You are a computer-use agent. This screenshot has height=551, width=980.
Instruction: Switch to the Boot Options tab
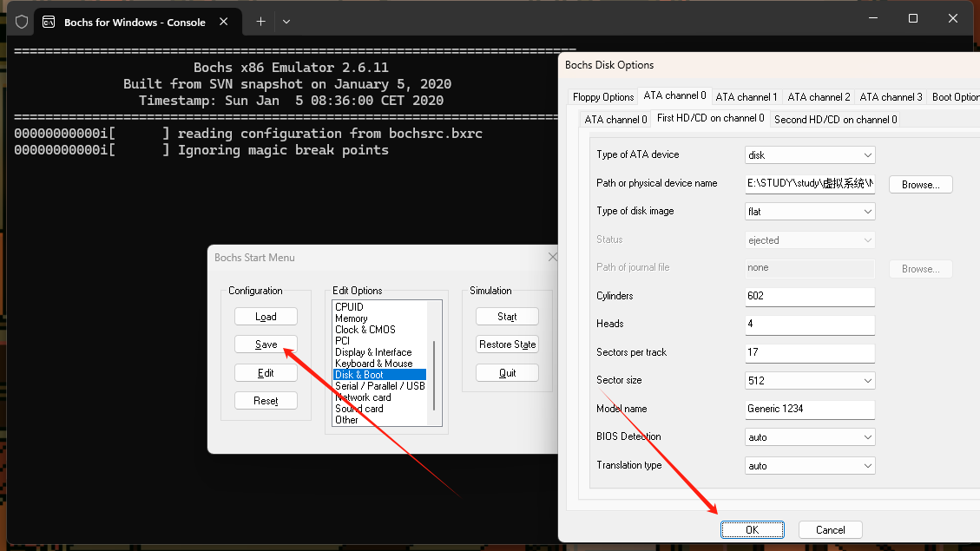[955, 97]
